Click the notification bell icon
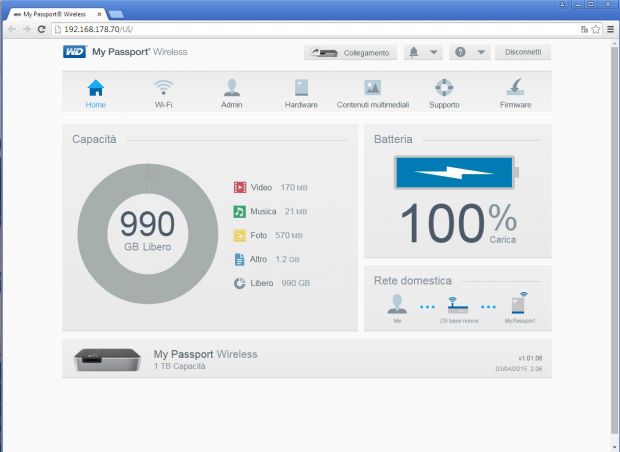The height and width of the screenshot is (452, 620). (x=414, y=52)
